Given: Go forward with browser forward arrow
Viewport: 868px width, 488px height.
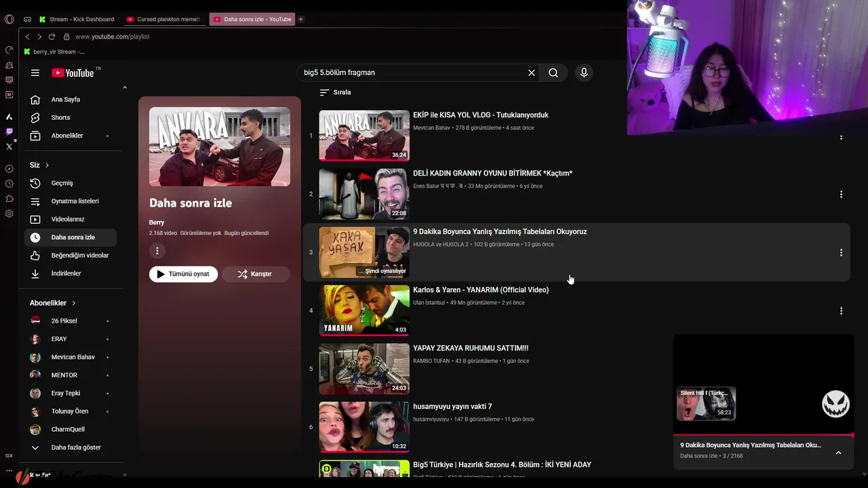Looking at the screenshot, I should pos(39,37).
